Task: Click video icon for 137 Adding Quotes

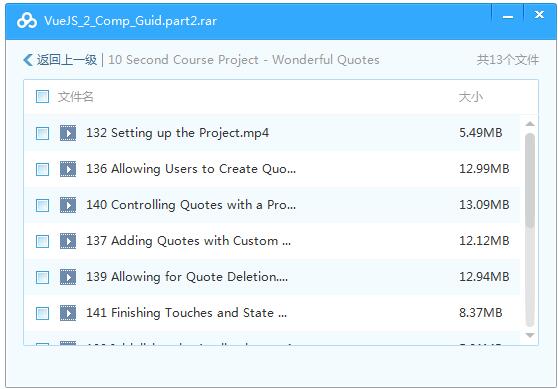Action: tap(68, 241)
